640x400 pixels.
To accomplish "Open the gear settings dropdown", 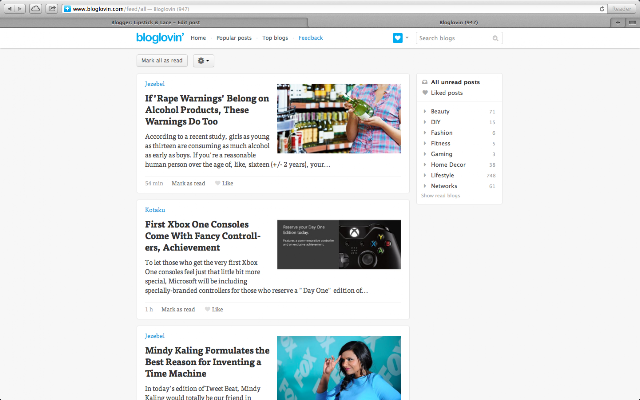I will 203,60.
